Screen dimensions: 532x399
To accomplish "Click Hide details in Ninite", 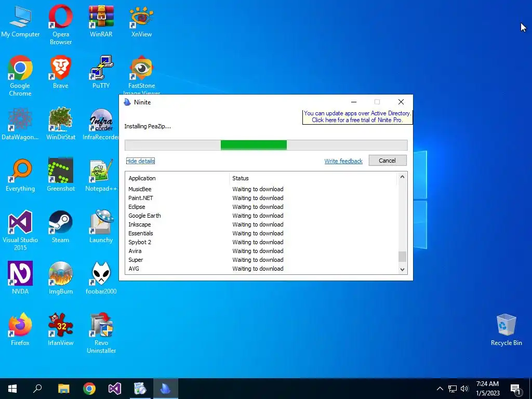I will pyautogui.click(x=140, y=161).
